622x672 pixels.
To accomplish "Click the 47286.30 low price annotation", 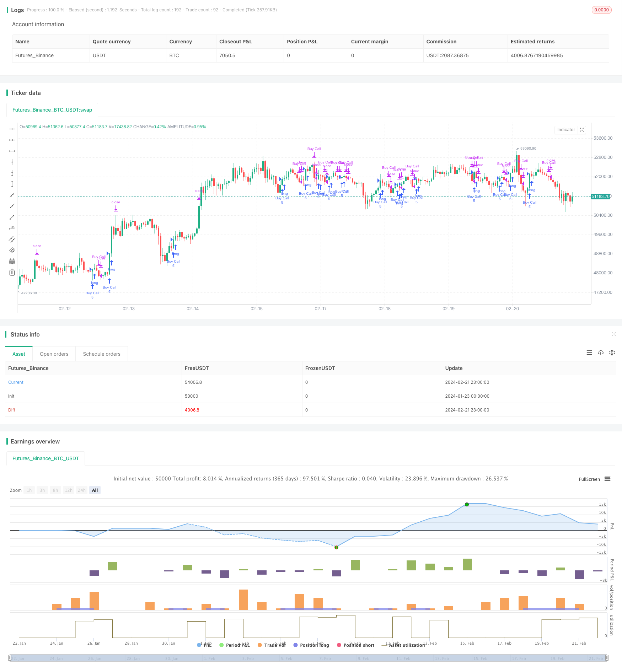I will coord(29,293).
